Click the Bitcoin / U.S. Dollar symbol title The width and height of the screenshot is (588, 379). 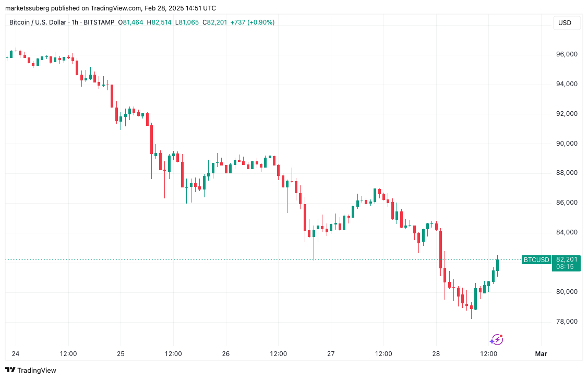point(38,22)
